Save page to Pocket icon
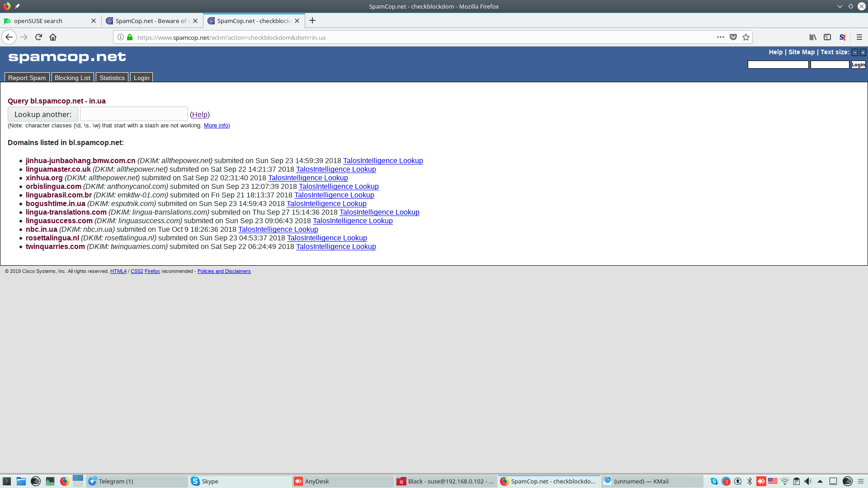The height and width of the screenshot is (488, 868). click(733, 37)
